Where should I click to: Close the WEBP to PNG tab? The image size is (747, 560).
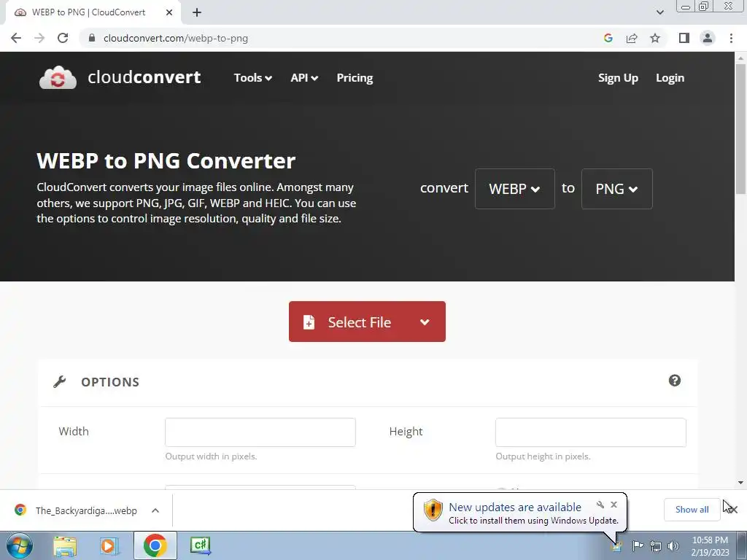tap(169, 12)
